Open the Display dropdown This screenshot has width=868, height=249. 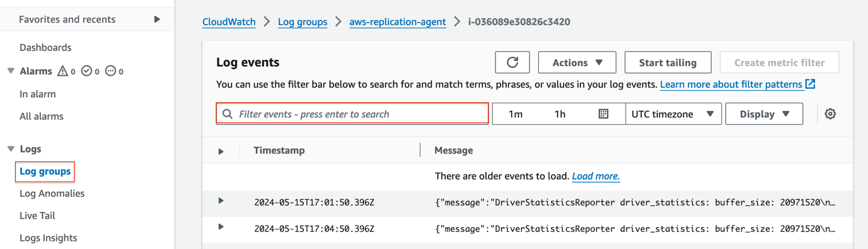point(764,114)
